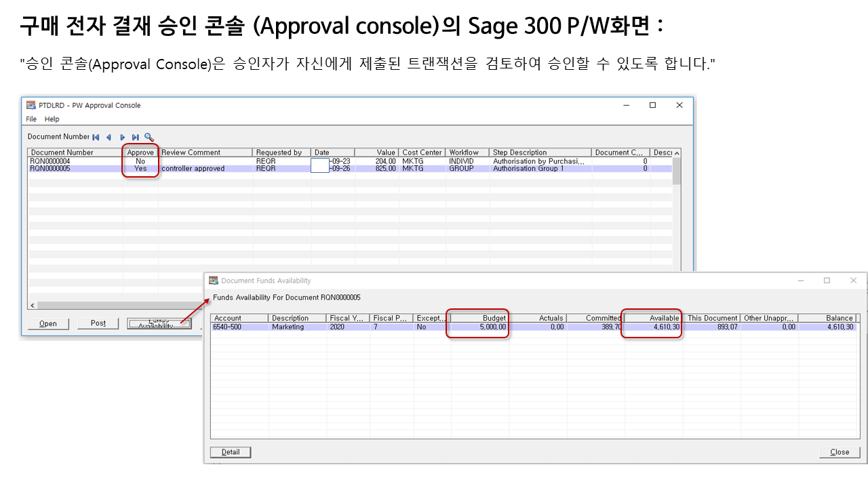The width and height of the screenshot is (868, 488).
Task: Select row RQN0000005 in document list
Action: [x=351, y=168]
